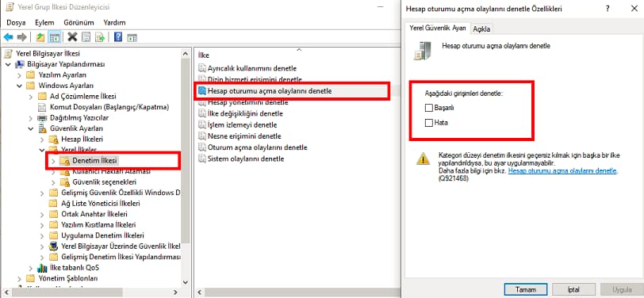Open the Hesap oturumu açma olaylarını denetle link

(562, 170)
